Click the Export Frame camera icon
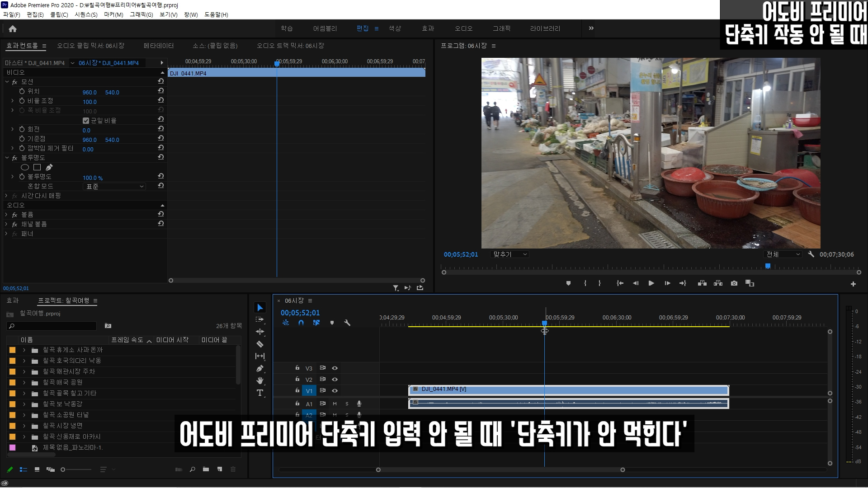The width and height of the screenshot is (868, 488). tap(734, 283)
